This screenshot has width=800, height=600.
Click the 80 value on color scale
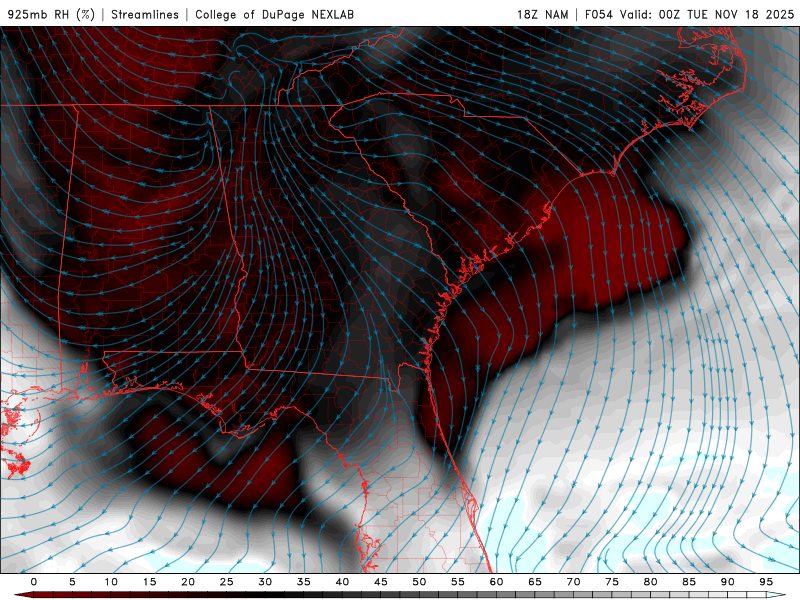[x=651, y=582]
